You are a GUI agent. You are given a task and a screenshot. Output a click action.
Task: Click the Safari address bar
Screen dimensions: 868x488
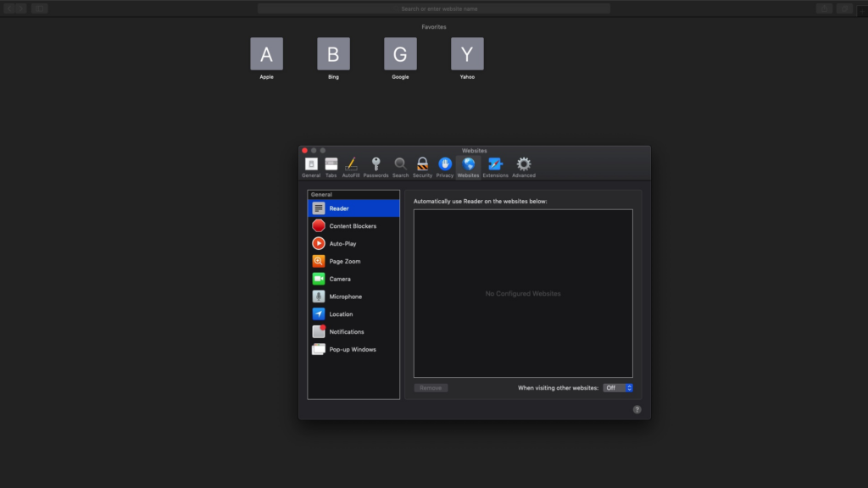pos(434,8)
